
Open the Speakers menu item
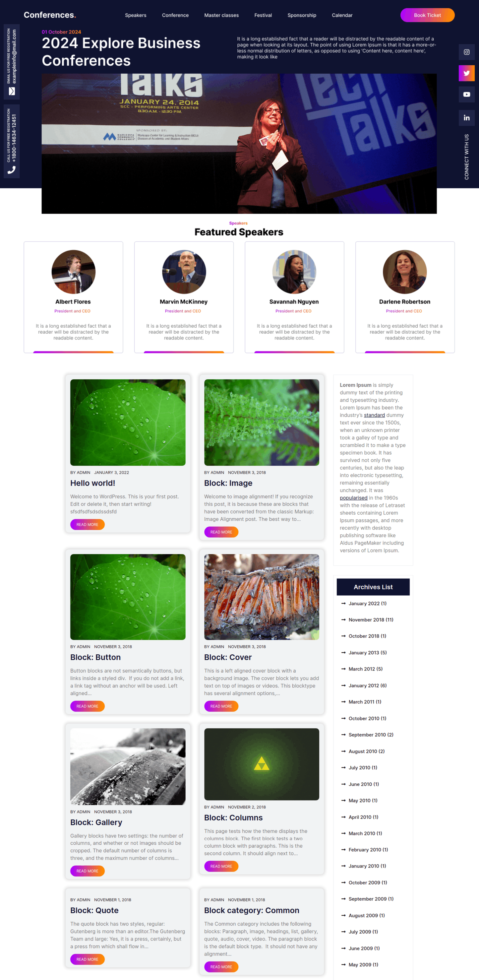pos(136,15)
